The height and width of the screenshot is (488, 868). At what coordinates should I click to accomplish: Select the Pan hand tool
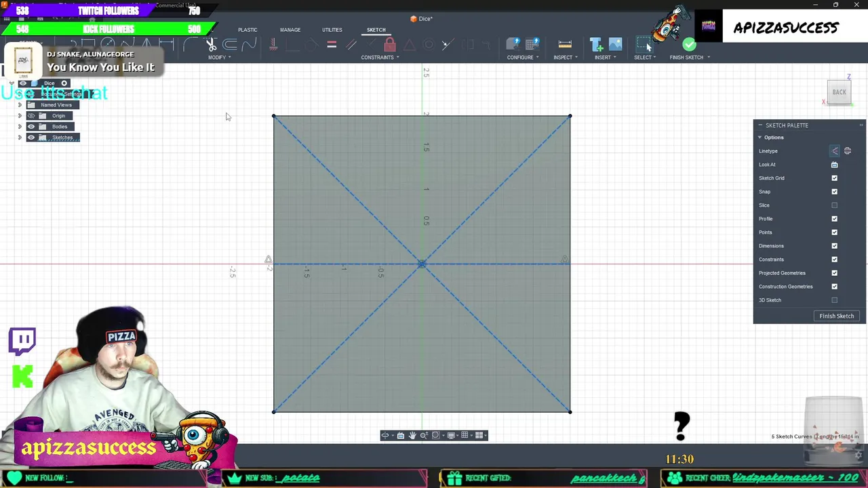click(412, 435)
